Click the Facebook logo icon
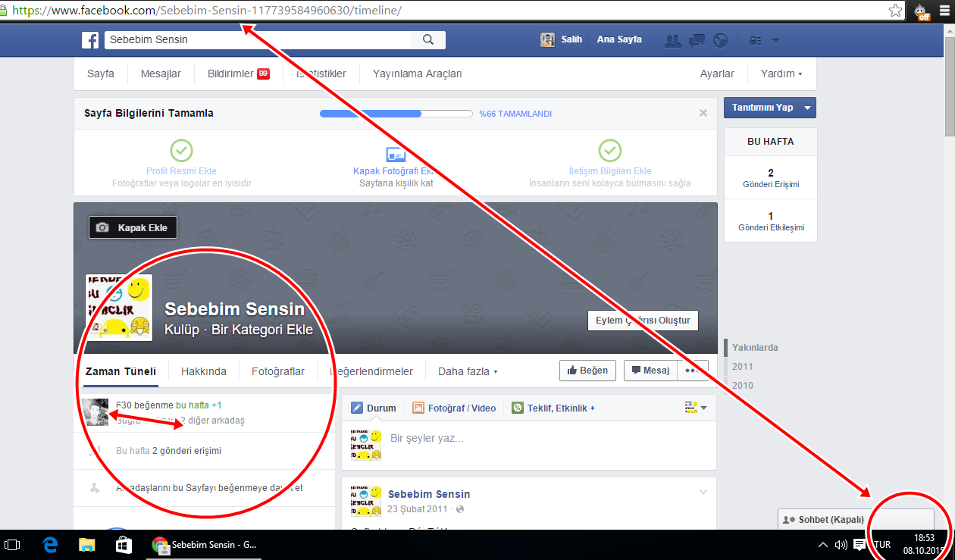This screenshot has height=560, width=955. pyautogui.click(x=90, y=39)
